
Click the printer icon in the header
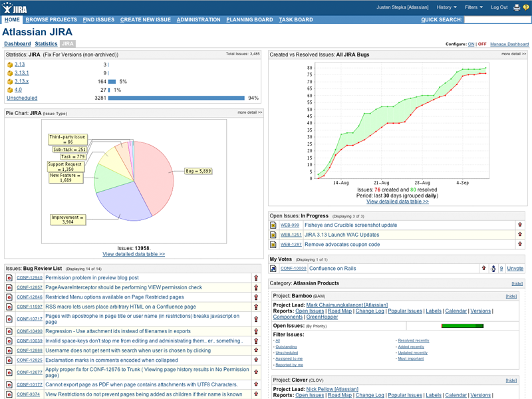[x=517, y=7]
